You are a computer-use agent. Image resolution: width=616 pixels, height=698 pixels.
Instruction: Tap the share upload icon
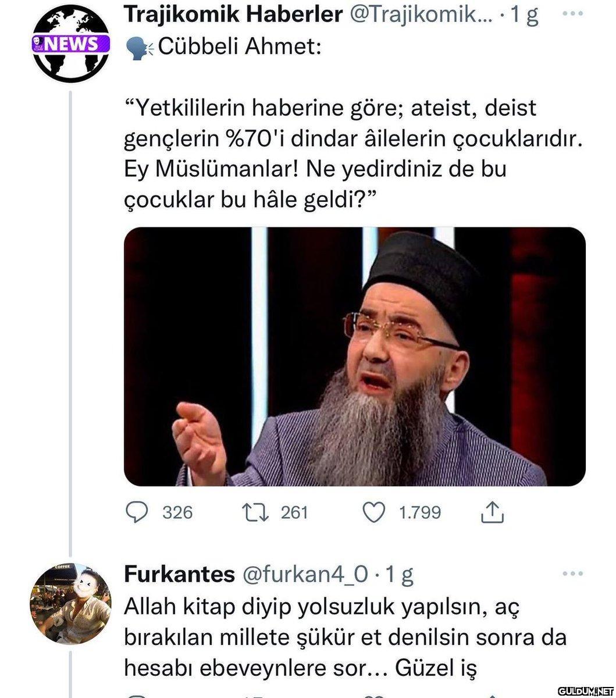pyautogui.click(x=492, y=512)
